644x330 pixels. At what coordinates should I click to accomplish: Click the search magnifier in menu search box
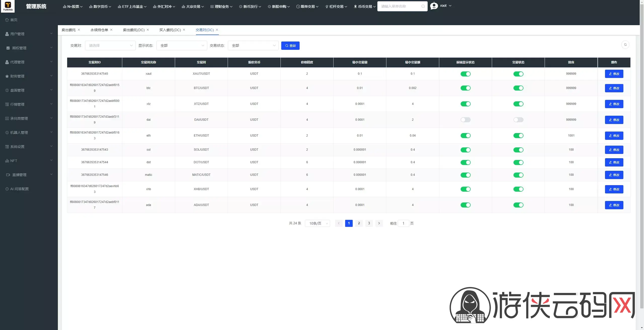[423, 6]
